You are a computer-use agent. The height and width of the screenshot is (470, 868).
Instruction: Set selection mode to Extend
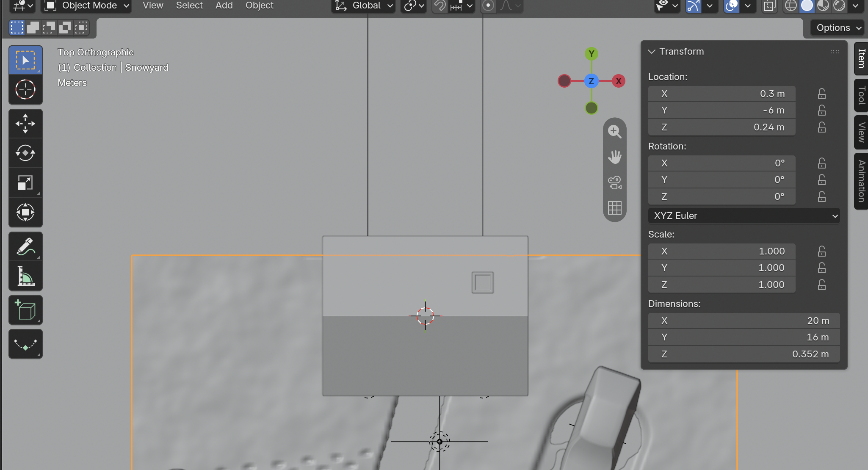point(33,28)
